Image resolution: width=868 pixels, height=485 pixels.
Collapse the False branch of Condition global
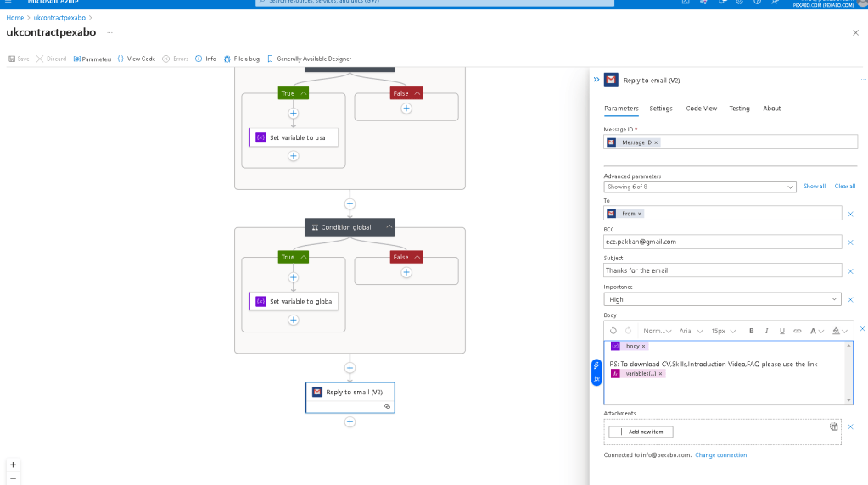pyautogui.click(x=417, y=257)
